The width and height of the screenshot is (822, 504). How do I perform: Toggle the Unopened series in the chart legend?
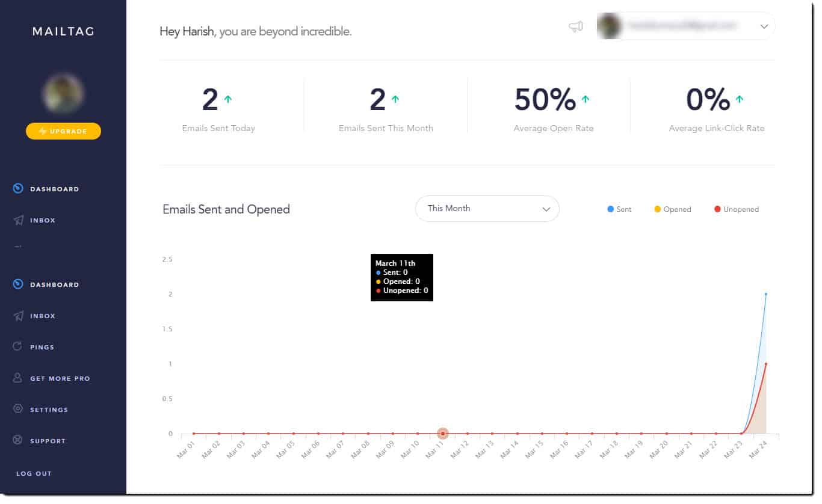737,209
